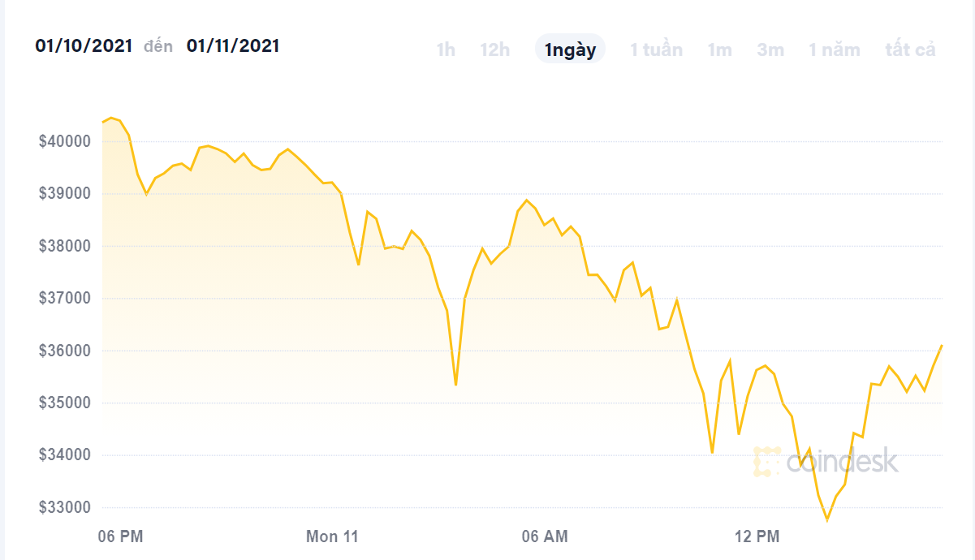Viewport: 975px width, 560px height.
Task: Click the coindesk watermark text
Action: coord(842,461)
